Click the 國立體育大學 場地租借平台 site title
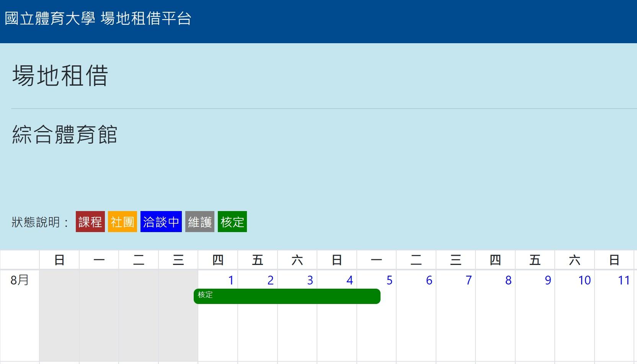This screenshot has width=637, height=364. pyautogui.click(x=98, y=18)
